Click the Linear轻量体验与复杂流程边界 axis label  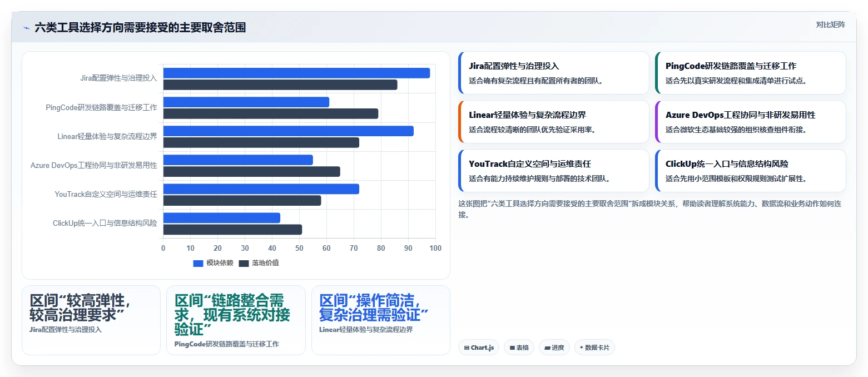click(107, 136)
